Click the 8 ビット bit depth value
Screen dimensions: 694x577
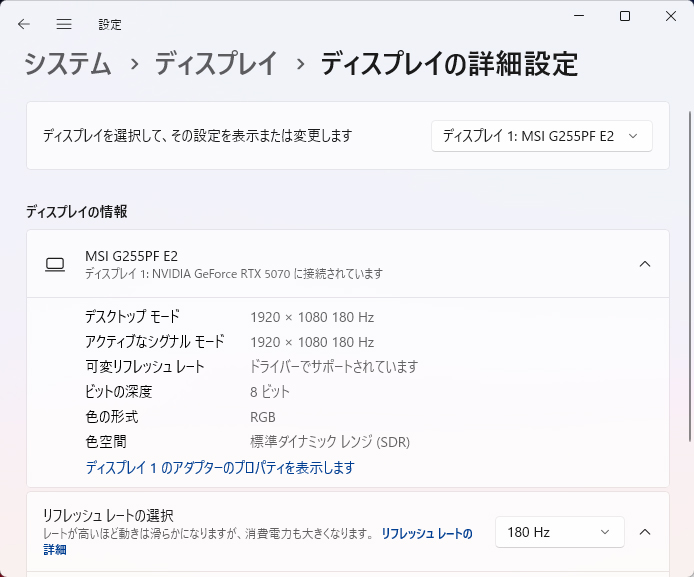pyautogui.click(x=270, y=392)
